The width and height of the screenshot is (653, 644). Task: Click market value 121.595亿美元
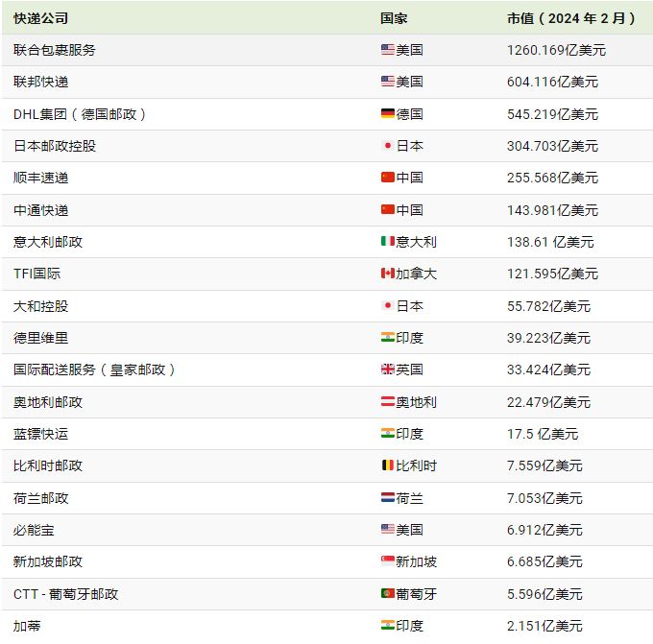pyautogui.click(x=552, y=274)
